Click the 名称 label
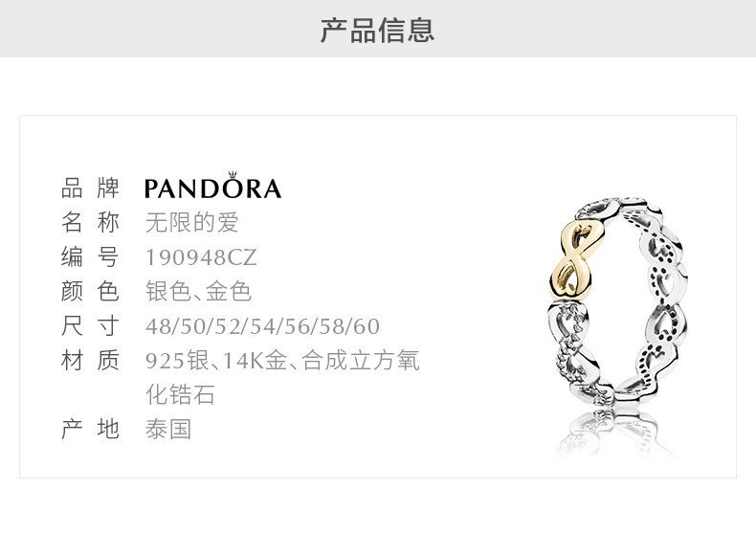This screenshot has width=756, height=555. (x=90, y=222)
